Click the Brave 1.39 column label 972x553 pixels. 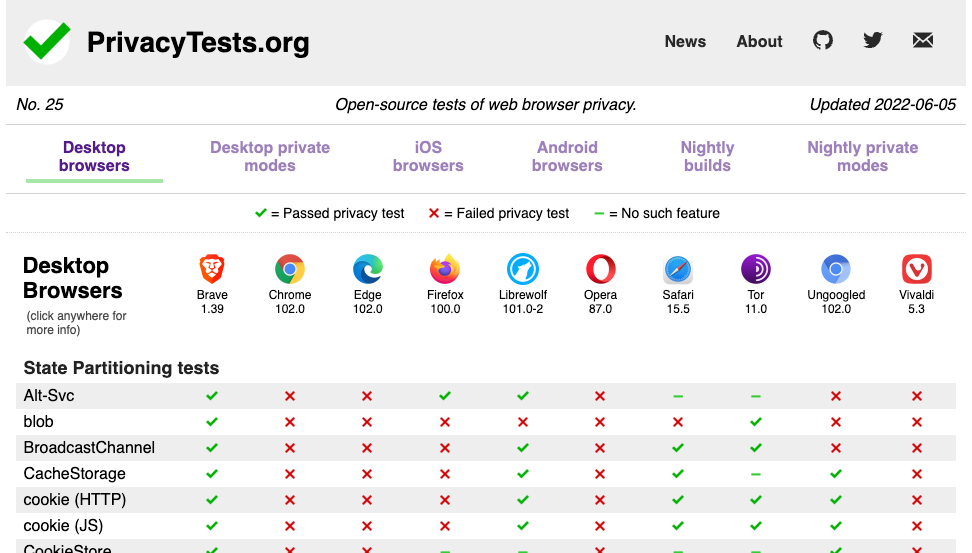(212, 302)
